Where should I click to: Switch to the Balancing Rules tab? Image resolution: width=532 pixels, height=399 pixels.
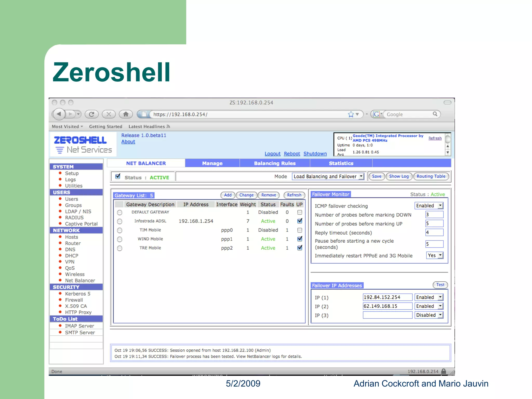[x=275, y=163]
